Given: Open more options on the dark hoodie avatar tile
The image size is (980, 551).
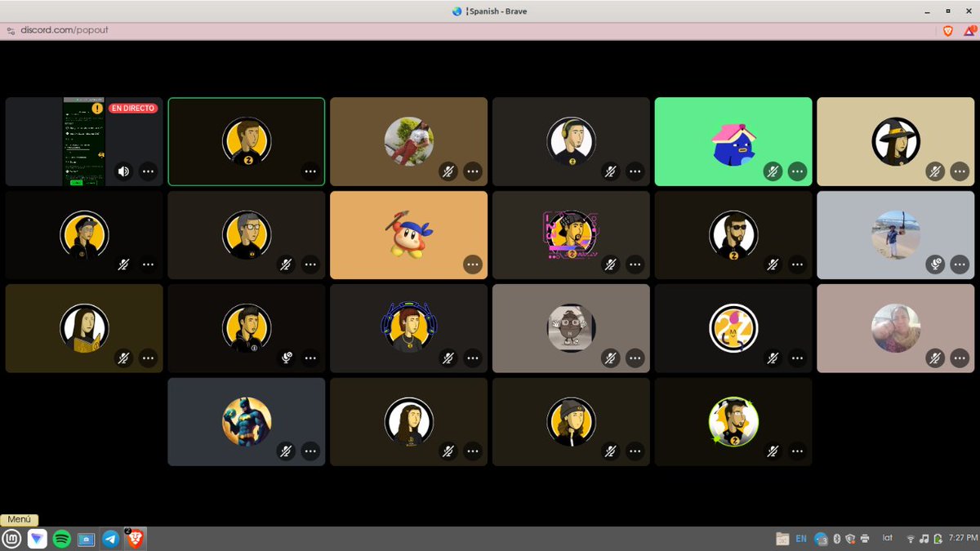Looking at the screenshot, I should 310,358.
